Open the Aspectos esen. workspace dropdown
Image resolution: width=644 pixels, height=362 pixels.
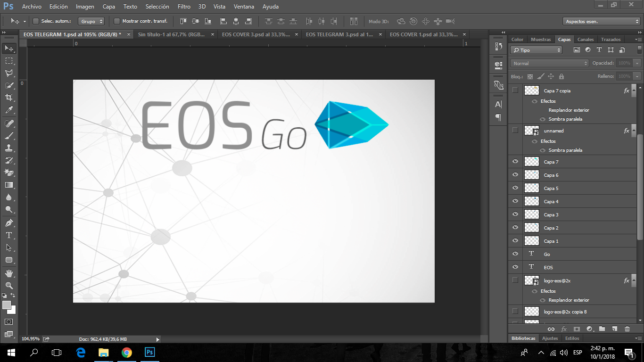click(601, 21)
